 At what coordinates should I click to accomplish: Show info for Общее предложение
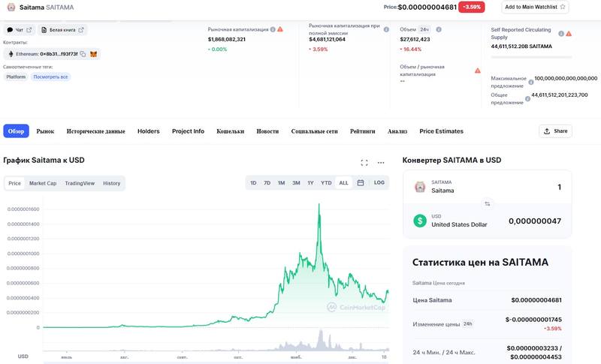tap(527, 99)
